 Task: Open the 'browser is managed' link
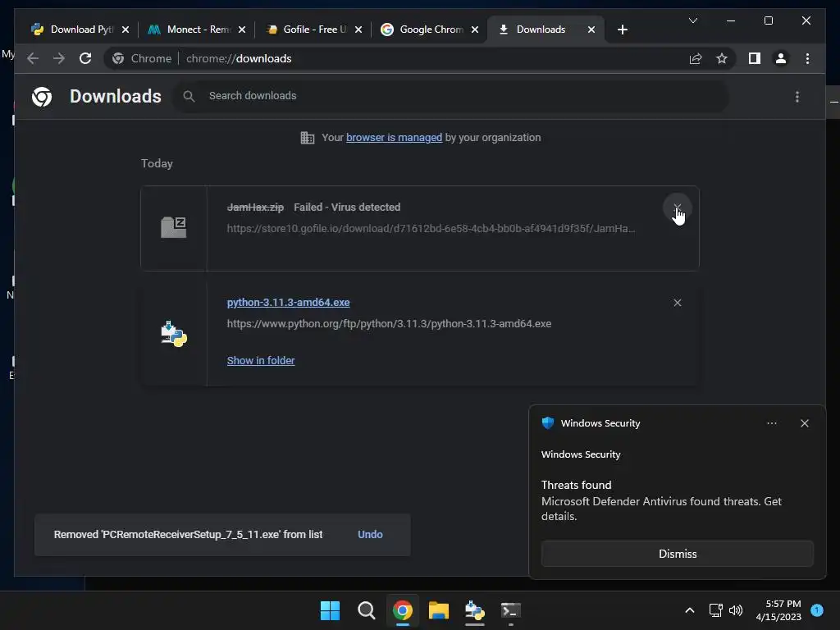tap(394, 138)
